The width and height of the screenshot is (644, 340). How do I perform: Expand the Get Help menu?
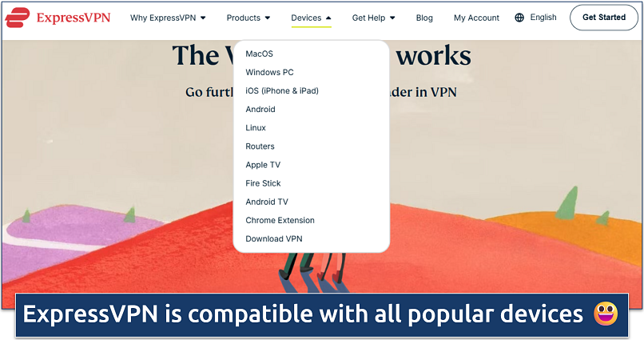(373, 18)
